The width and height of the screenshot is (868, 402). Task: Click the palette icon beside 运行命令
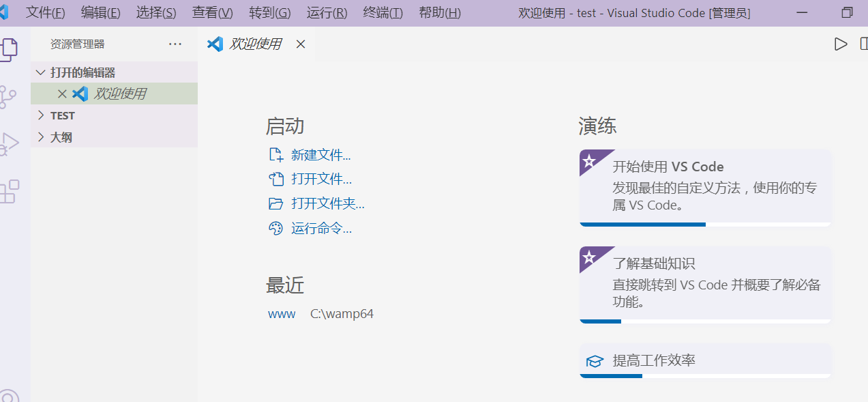pos(275,229)
